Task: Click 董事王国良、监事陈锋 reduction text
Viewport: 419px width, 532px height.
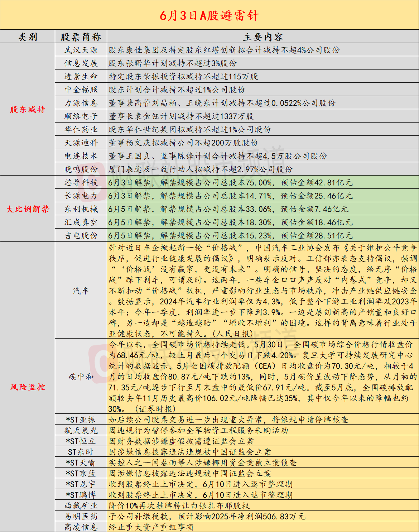Action: pos(218,156)
